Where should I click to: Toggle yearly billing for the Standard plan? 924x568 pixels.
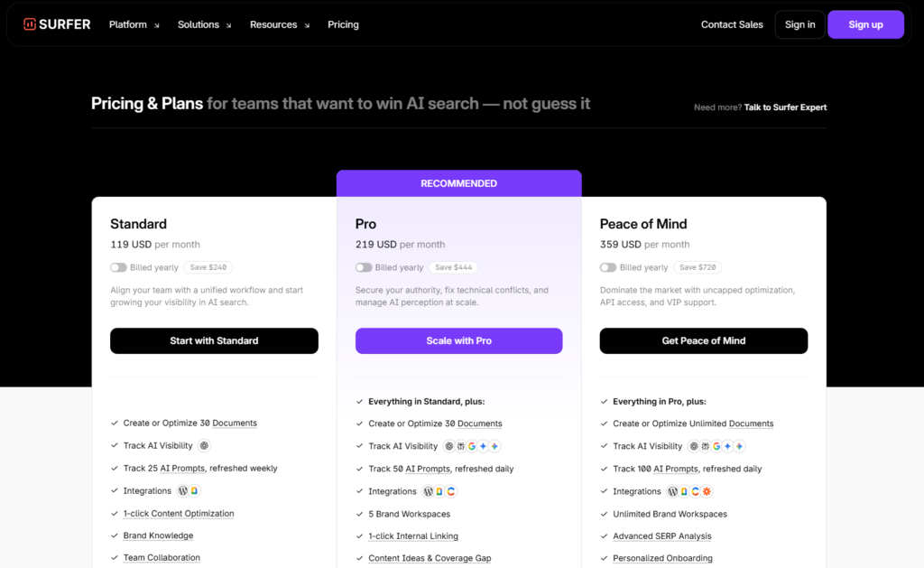coord(118,267)
